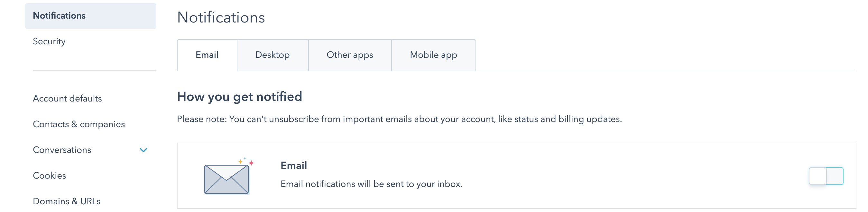Click the Notifications page heading
The height and width of the screenshot is (212, 868).
click(221, 17)
